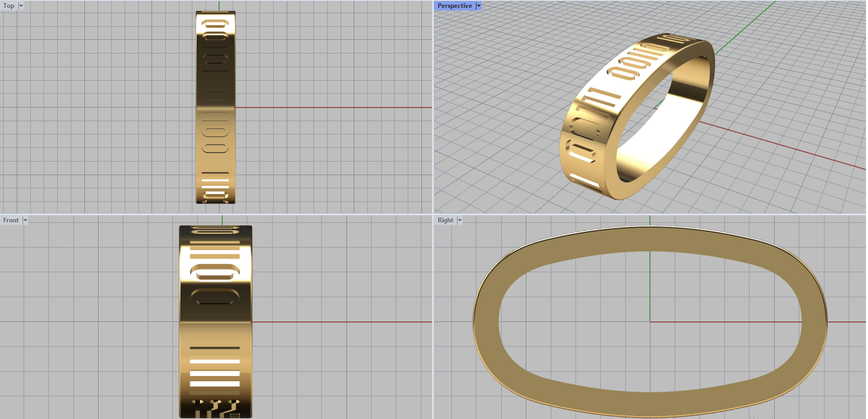The image size is (868, 419).
Task: Activate the Right viewport title label
Action: (x=445, y=220)
